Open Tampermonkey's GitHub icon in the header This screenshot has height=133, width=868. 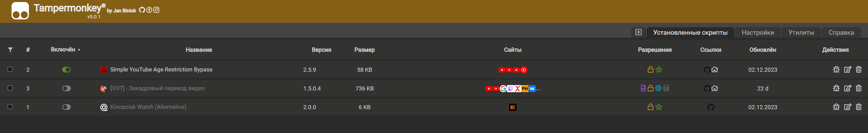[142, 10]
